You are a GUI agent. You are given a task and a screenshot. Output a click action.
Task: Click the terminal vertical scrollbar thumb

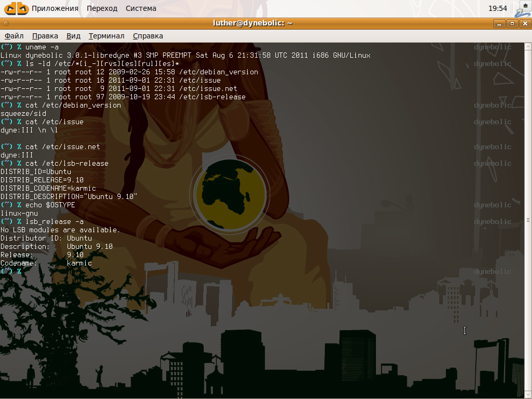click(528, 220)
